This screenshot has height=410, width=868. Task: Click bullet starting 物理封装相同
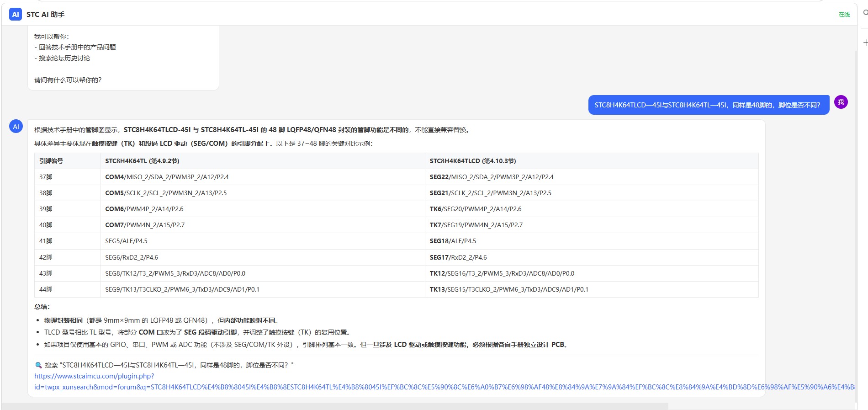pos(162,320)
